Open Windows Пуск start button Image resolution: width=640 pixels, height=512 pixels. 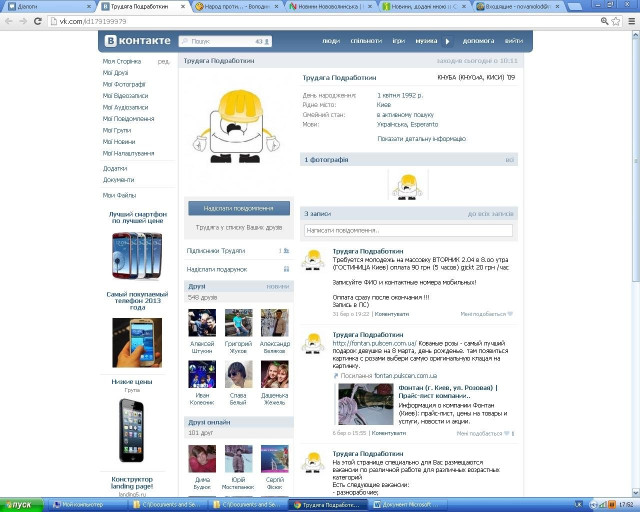click(x=22, y=505)
